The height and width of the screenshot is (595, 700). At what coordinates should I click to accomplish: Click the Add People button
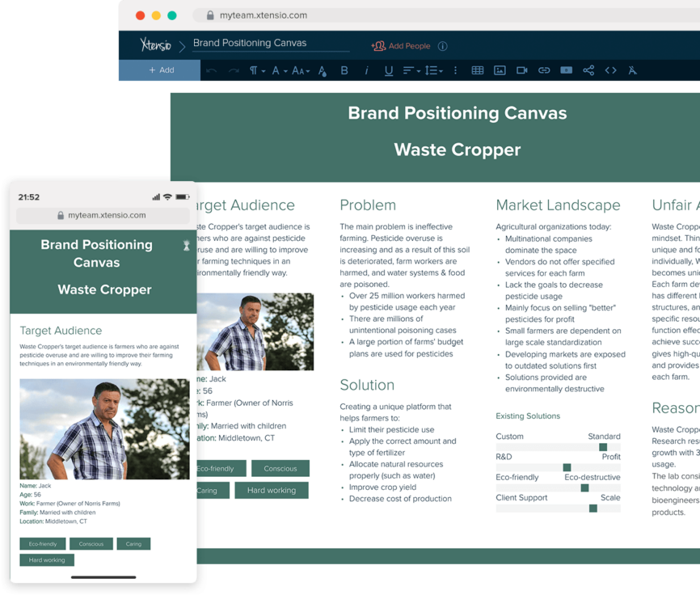click(x=401, y=46)
